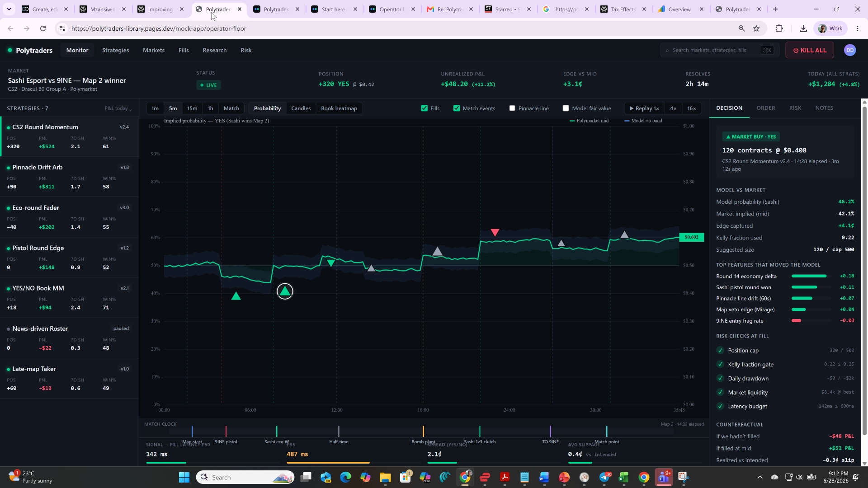Select the YES/NO Book MM strategy
Image resolution: width=868 pixels, height=488 pixels.
coord(70,297)
